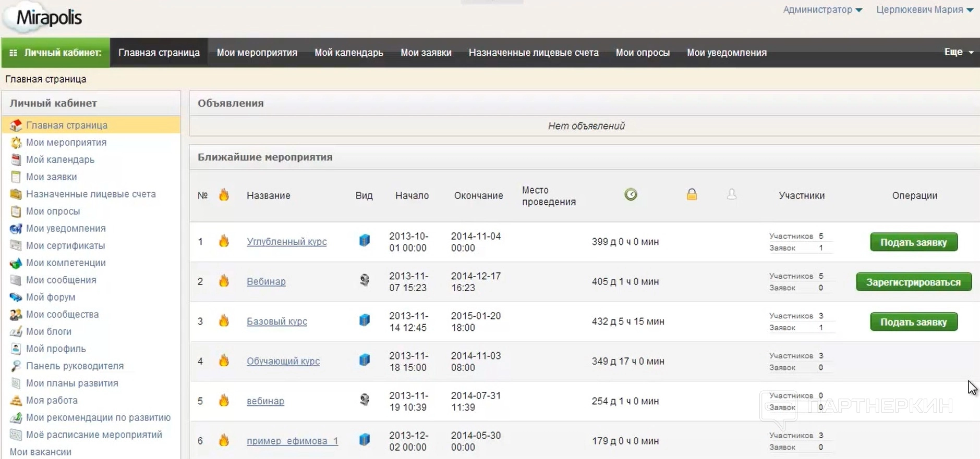Expand the Церлюкевич Мария user menu

(x=924, y=10)
